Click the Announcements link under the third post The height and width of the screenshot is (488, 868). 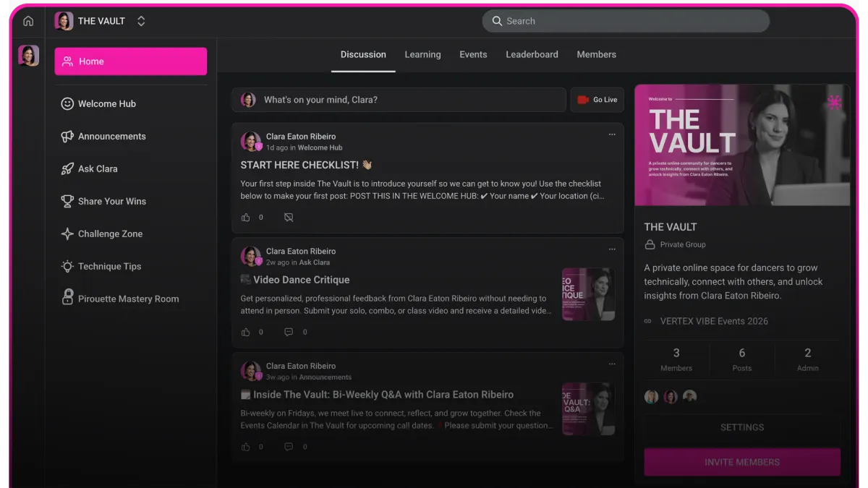pyautogui.click(x=325, y=377)
